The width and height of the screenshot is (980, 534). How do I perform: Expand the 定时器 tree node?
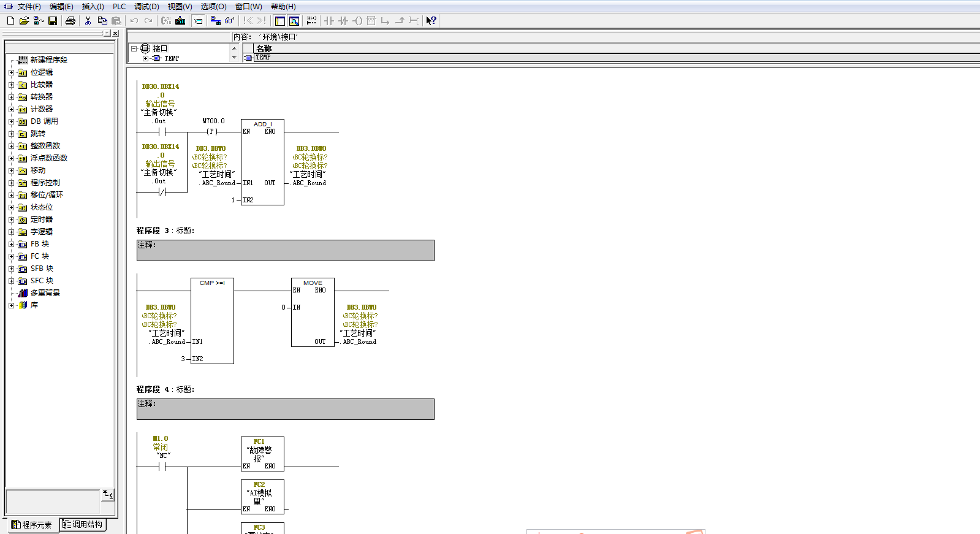(x=12, y=219)
